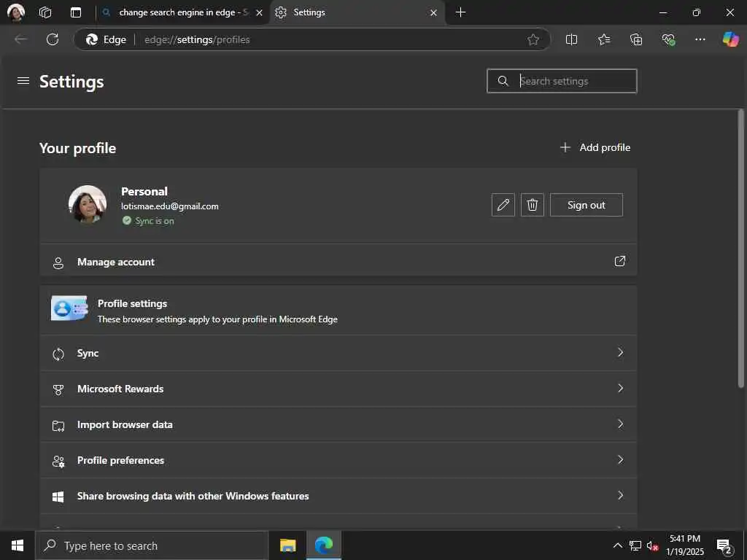Expand the Share browsing data chevron
Screen dimensions: 747x560
tap(620, 495)
